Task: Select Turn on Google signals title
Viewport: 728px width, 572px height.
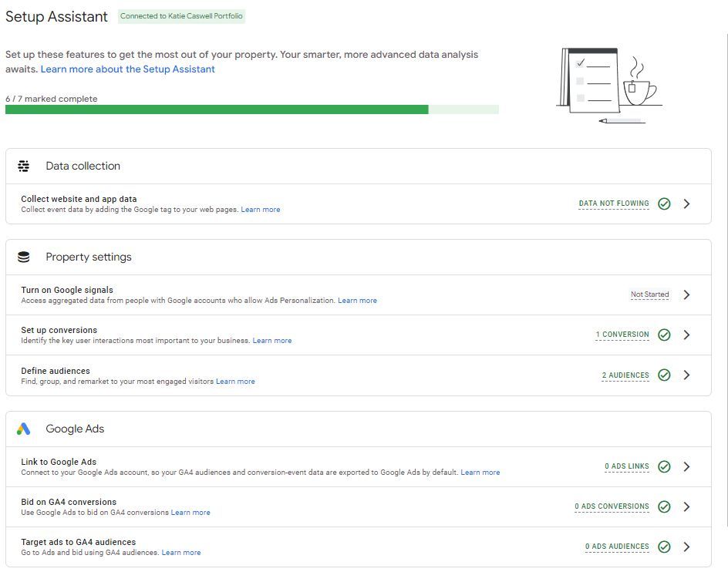Action: (67, 290)
